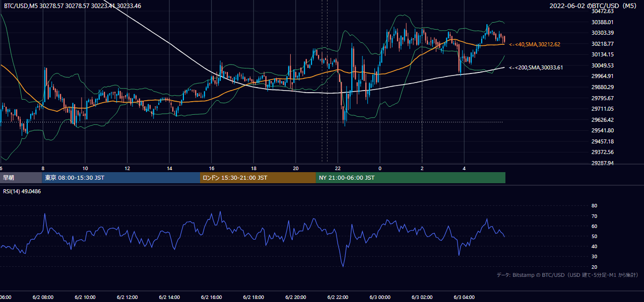Screen dimensions: 644x302
Task: Click price axis label 30134.15
Action: coord(602,54)
